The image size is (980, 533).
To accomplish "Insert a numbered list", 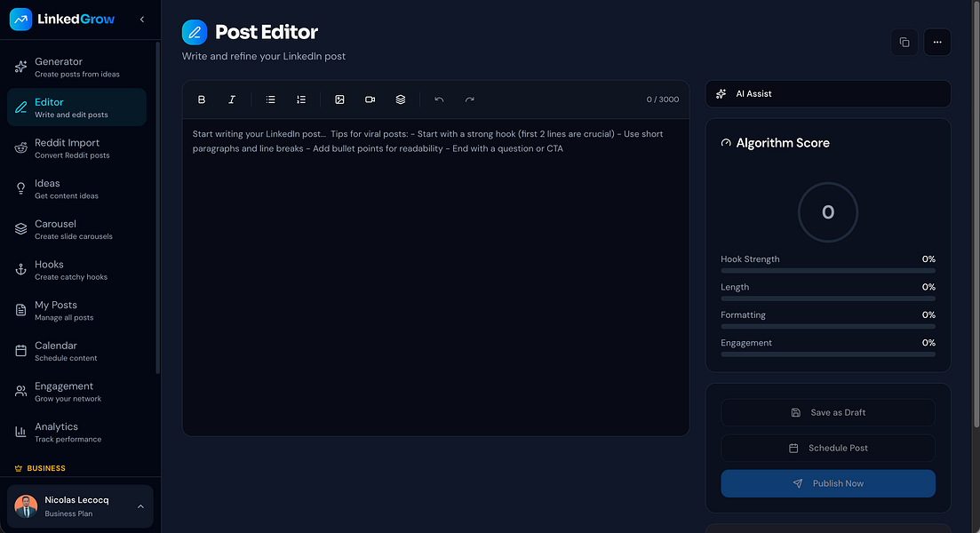I will (x=301, y=99).
